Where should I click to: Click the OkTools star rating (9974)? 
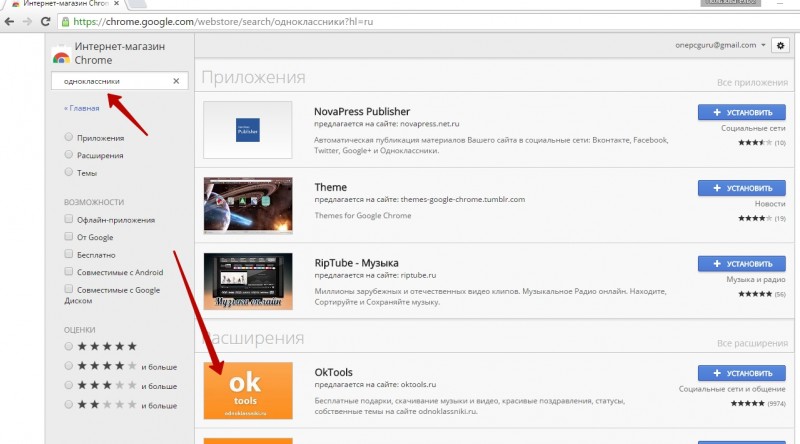click(758, 403)
